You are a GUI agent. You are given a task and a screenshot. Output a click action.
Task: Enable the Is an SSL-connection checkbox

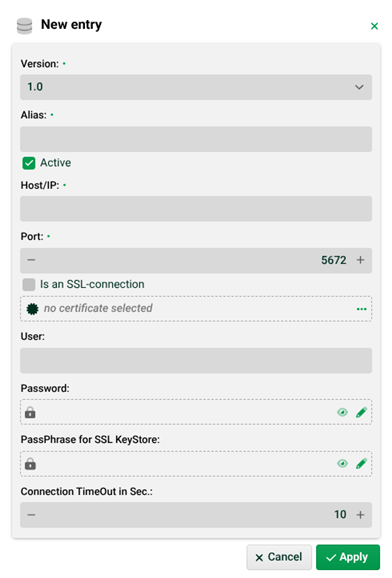point(29,284)
